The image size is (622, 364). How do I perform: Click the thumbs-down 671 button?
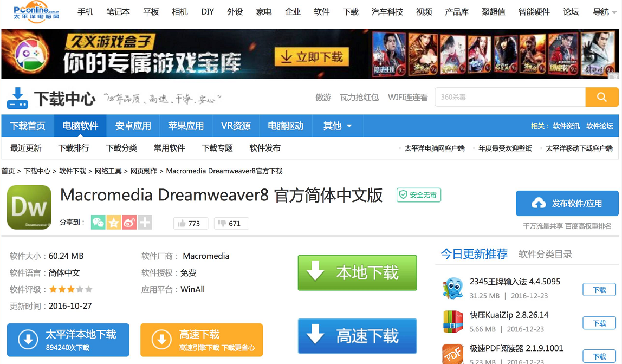[232, 224]
